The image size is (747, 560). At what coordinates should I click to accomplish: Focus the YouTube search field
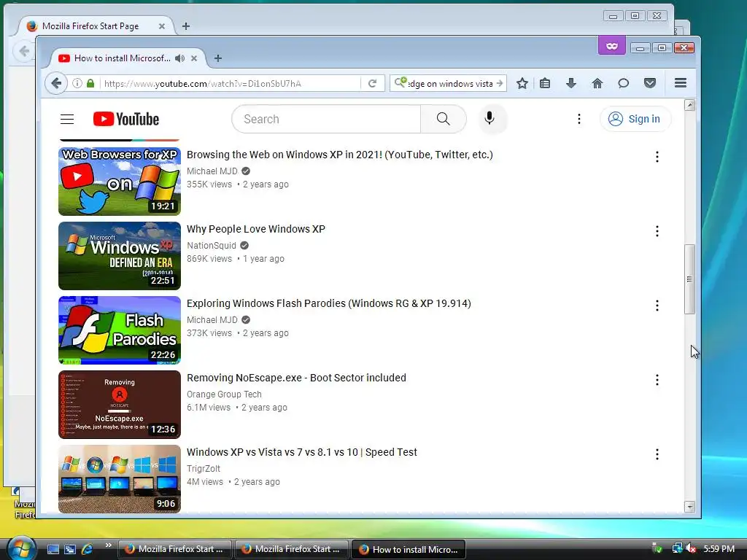[326, 119]
